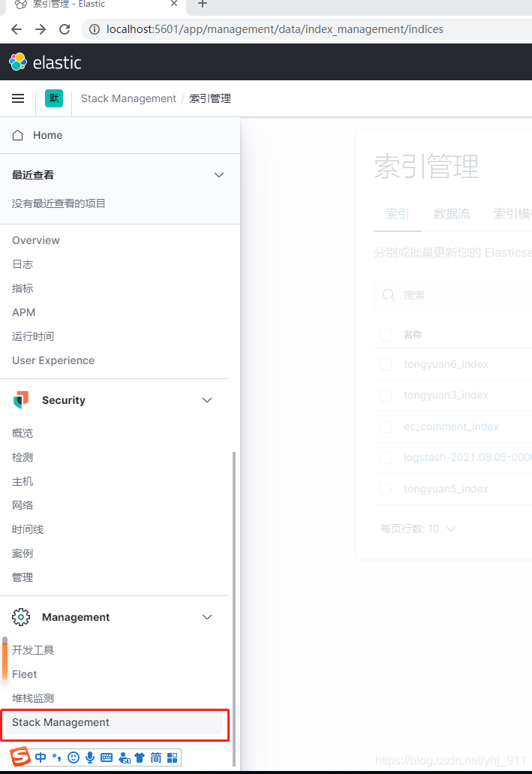Click the search magnifier icon
The image size is (532, 774).
(x=389, y=295)
